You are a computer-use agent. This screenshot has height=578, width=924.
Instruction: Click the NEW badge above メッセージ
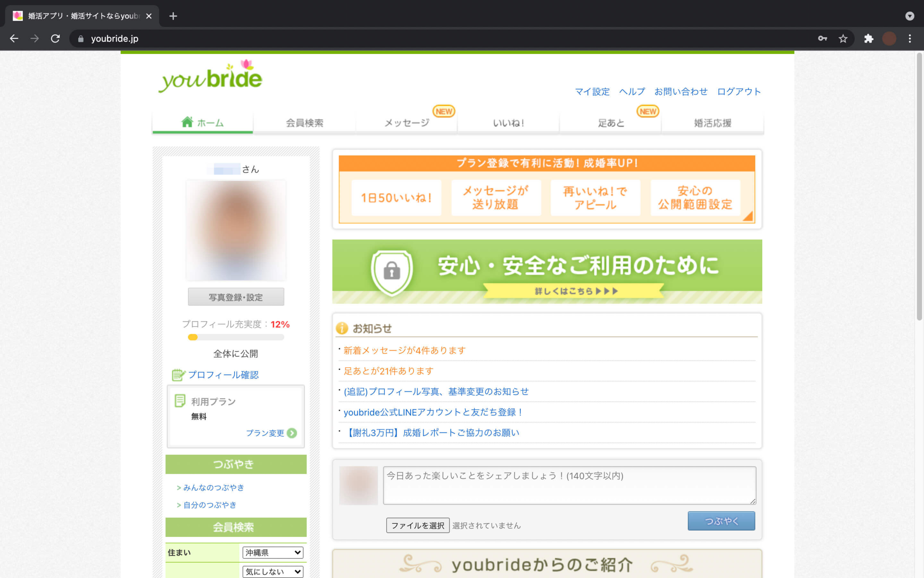tap(444, 111)
